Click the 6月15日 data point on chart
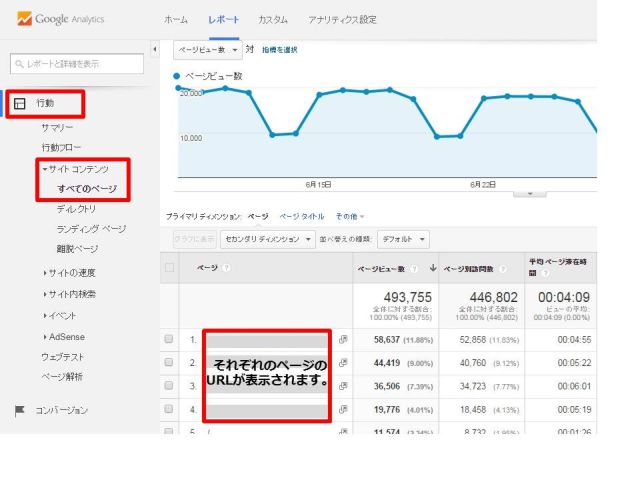 319,95
